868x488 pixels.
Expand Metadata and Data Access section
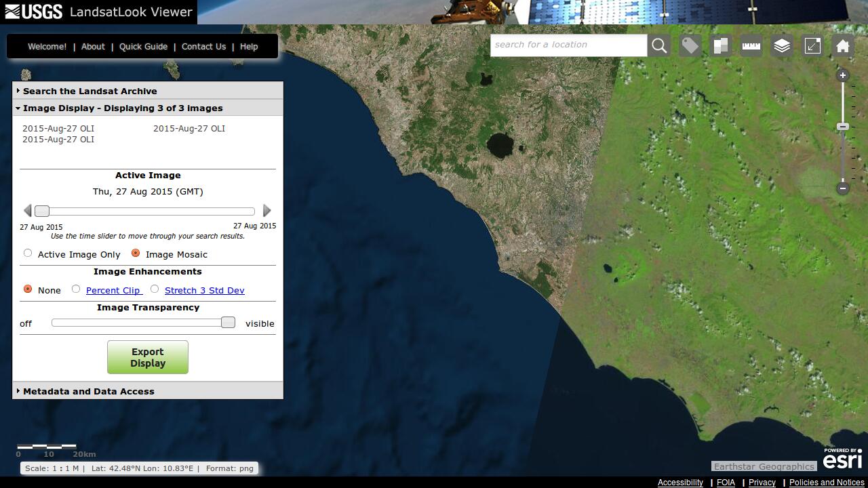tap(148, 391)
